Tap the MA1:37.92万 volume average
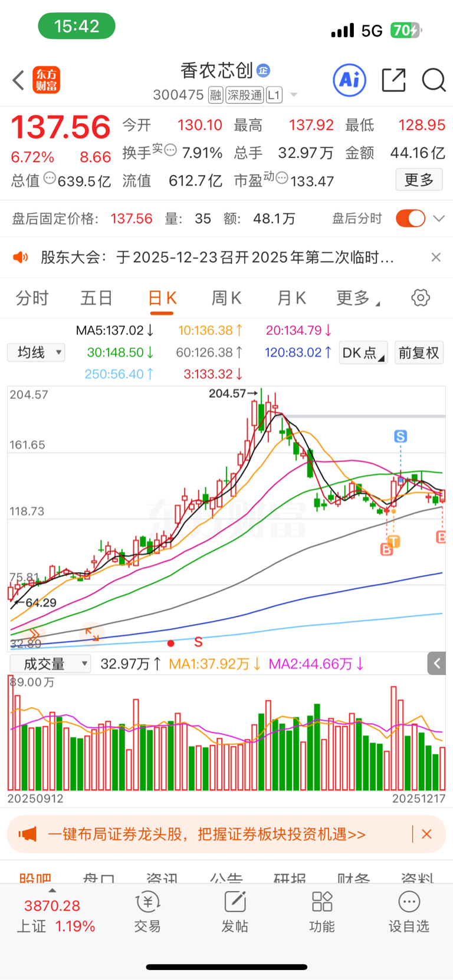This screenshot has width=453, height=980. pyautogui.click(x=215, y=664)
